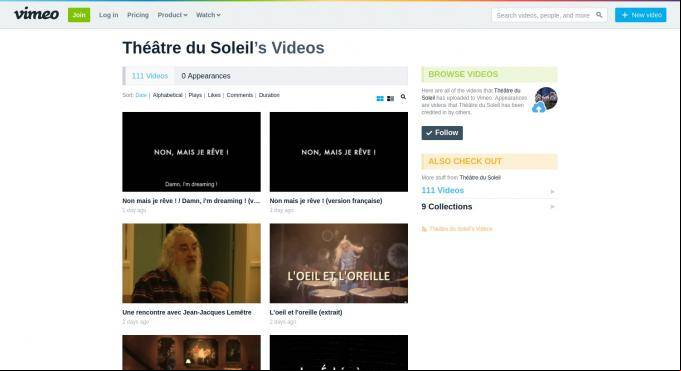
Task: Toggle the Follow button
Action: tap(442, 133)
